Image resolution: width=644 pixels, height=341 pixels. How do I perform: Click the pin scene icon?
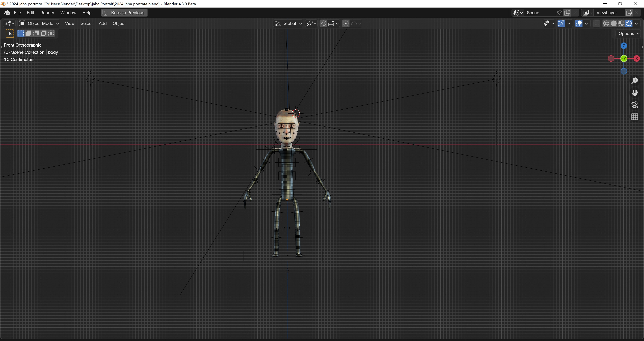[x=559, y=13]
